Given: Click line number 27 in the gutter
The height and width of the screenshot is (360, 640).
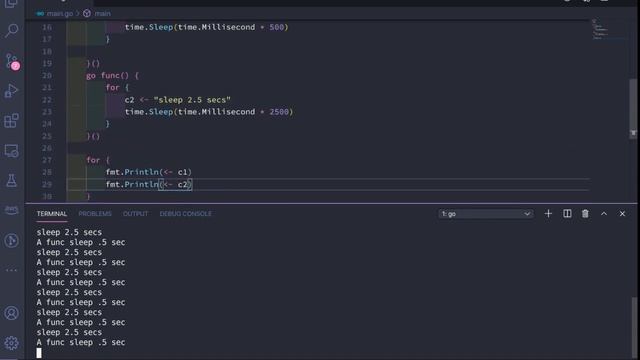Looking at the screenshot, I should click(47, 160).
